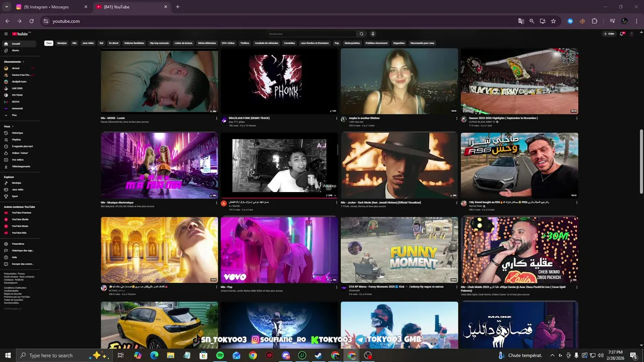Explore Sport in the sidebar
644x362 pixels.
(19, 196)
